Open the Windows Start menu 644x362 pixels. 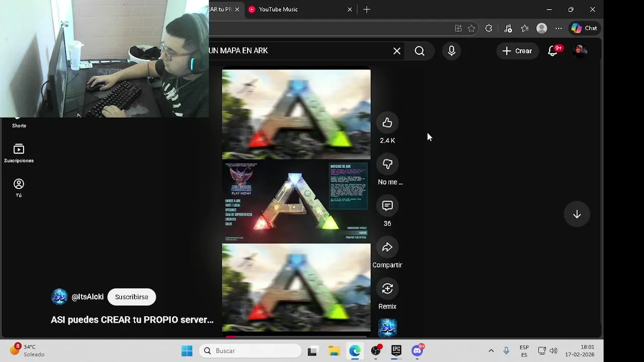[187, 351]
